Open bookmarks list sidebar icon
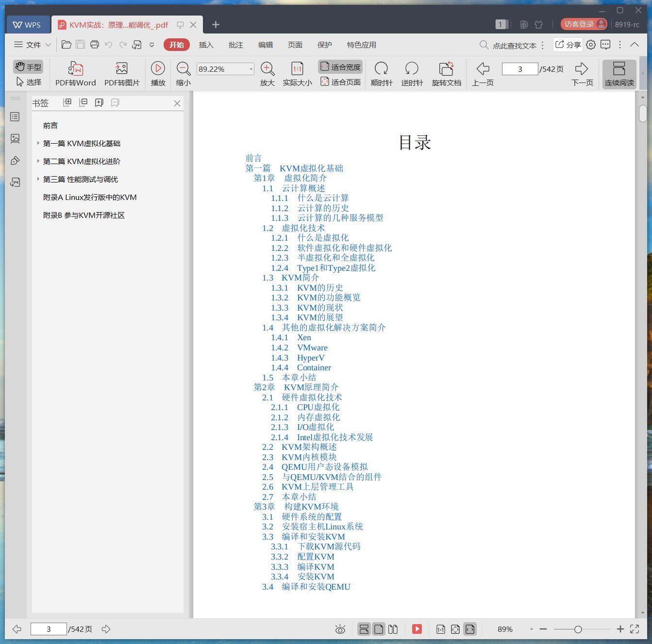This screenshot has width=652, height=644. (x=16, y=117)
